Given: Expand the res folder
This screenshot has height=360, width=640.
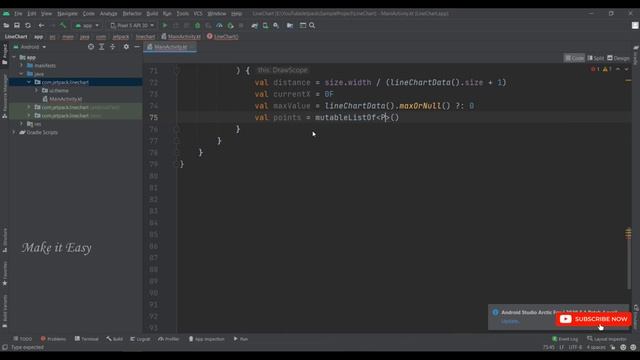Looking at the screenshot, I should click(x=21, y=124).
